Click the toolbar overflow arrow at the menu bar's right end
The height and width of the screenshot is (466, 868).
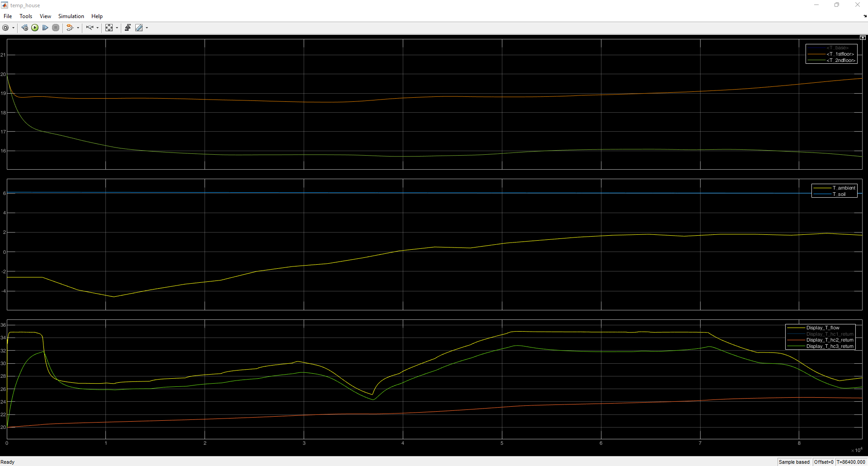click(x=865, y=16)
